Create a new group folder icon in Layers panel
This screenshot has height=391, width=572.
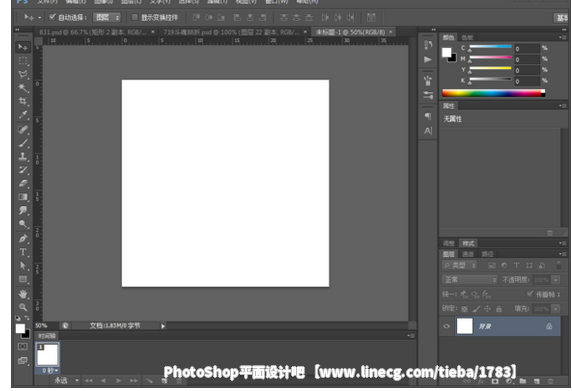pos(523,381)
